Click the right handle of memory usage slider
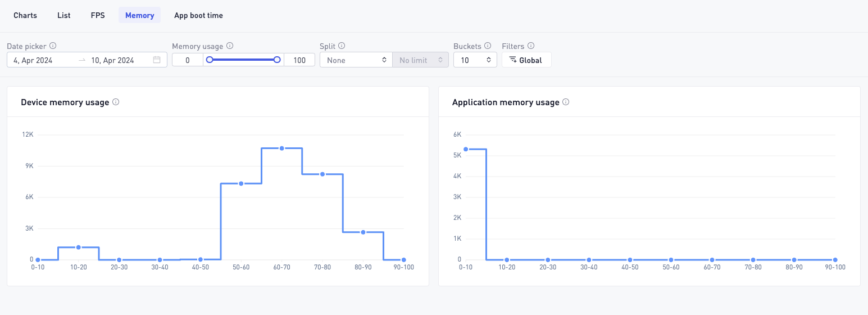This screenshot has width=868, height=315. 277,60
